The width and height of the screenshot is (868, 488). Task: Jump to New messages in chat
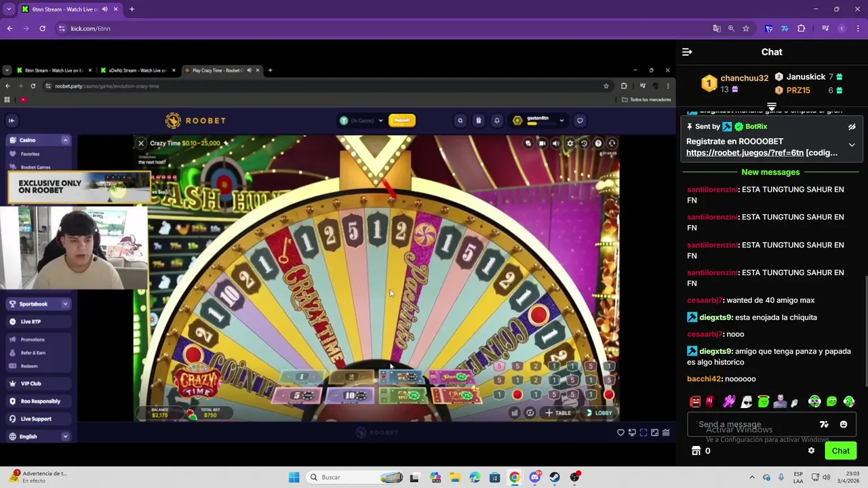pos(770,172)
